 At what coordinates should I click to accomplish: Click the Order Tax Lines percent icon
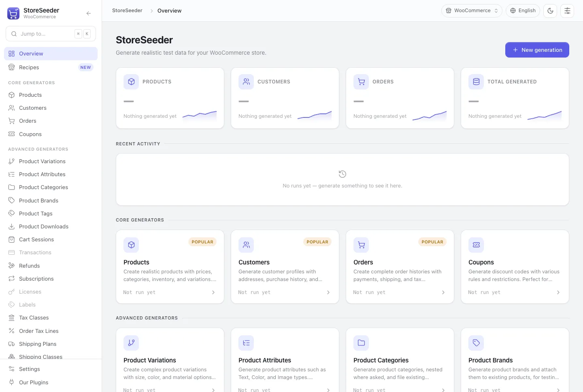[x=12, y=331]
